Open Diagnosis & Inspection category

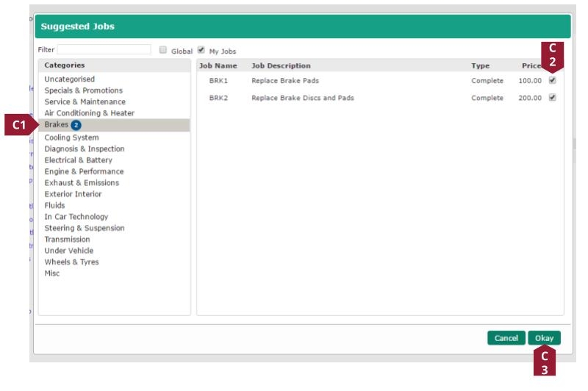pos(84,148)
